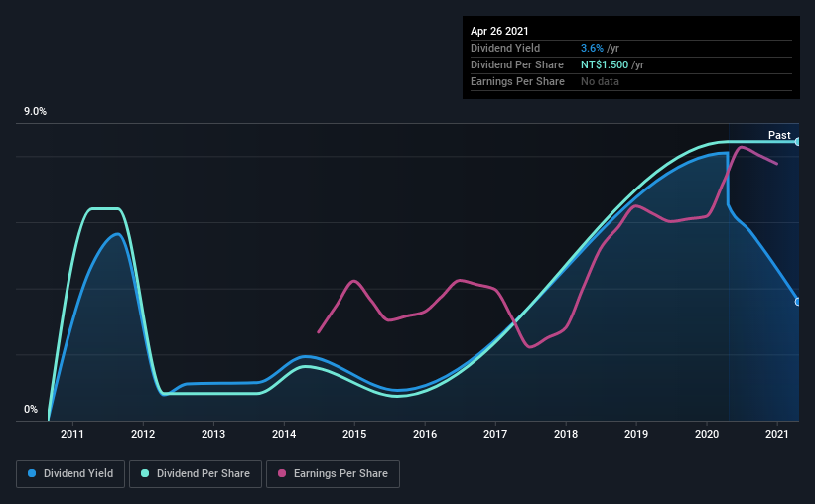Click the 0% y-axis label
Screen dimensions: 815x504
(x=31, y=410)
